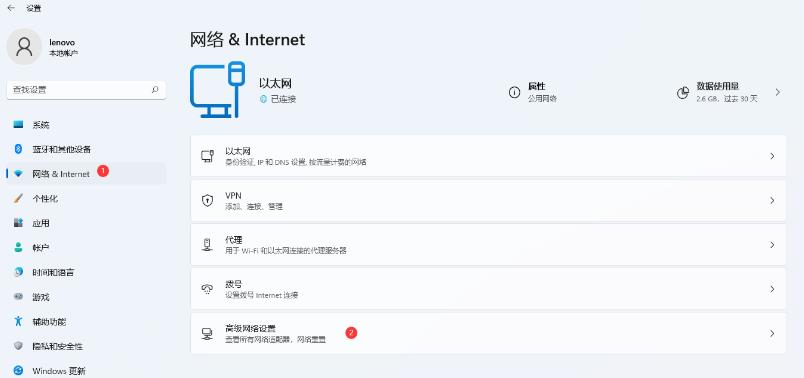Open 应用 settings

pyautogui.click(x=86, y=223)
